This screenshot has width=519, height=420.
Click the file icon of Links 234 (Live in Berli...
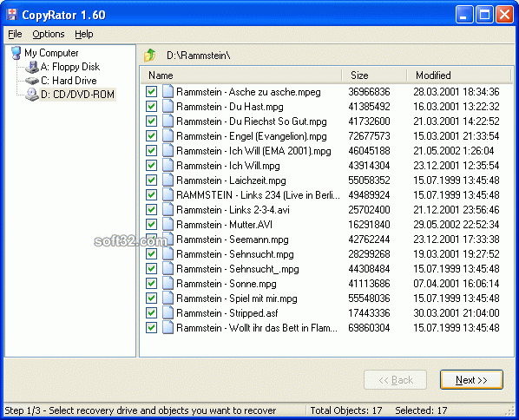click(168, 194)
